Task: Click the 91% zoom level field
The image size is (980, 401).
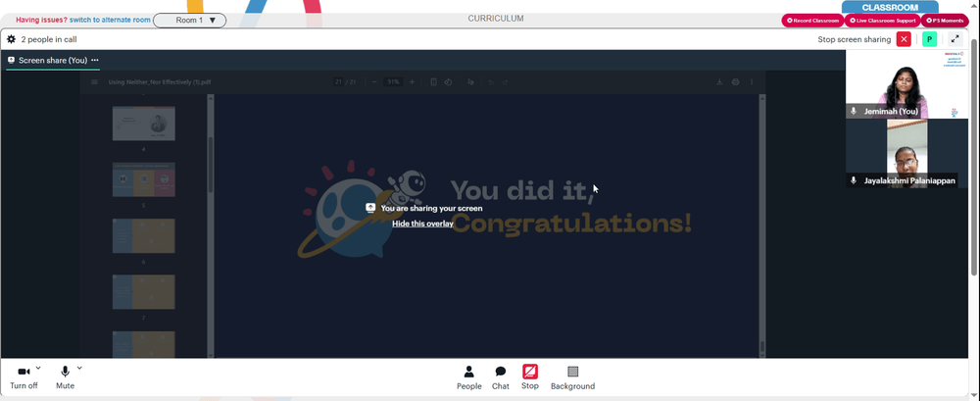Action: pos(393,82)
